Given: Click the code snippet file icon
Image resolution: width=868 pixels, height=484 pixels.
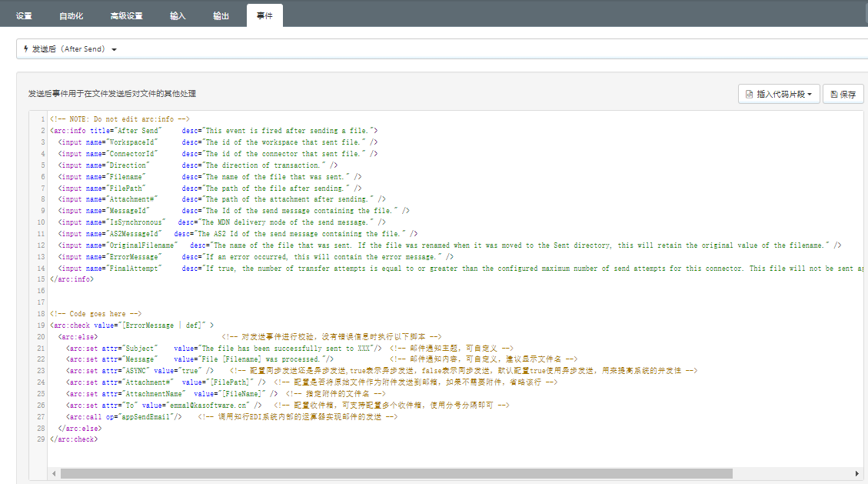Looking at the screenshot, I should click(749, 94).
